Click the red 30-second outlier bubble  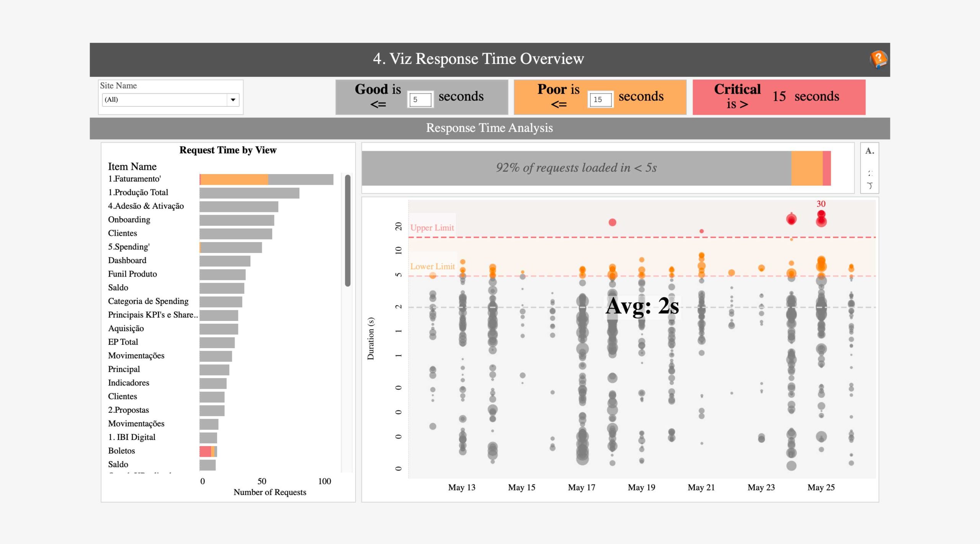pyautogui.click(x=821, y=214)
